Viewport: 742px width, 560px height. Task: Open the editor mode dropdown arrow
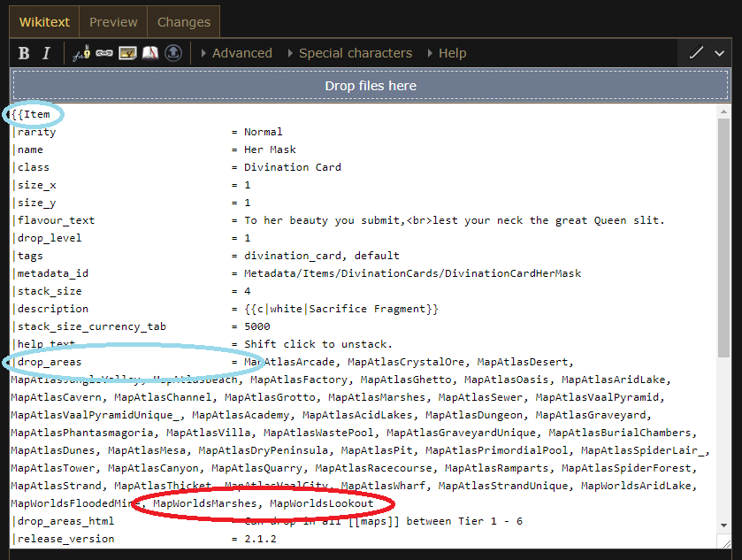click(719, 53)
